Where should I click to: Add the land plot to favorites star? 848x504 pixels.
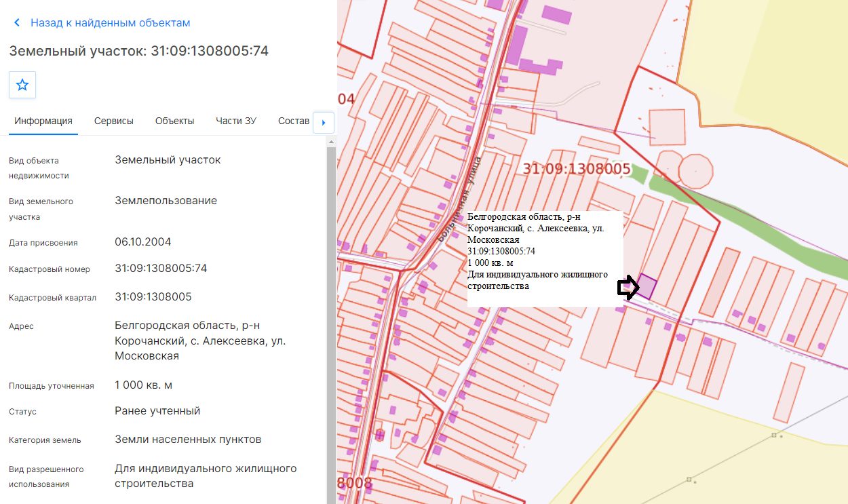pos(22,85)
